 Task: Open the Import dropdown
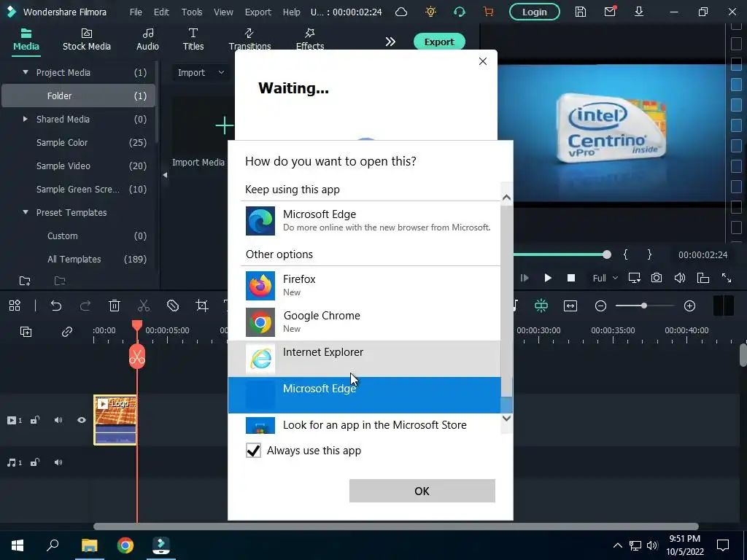(x=201, y=72)
